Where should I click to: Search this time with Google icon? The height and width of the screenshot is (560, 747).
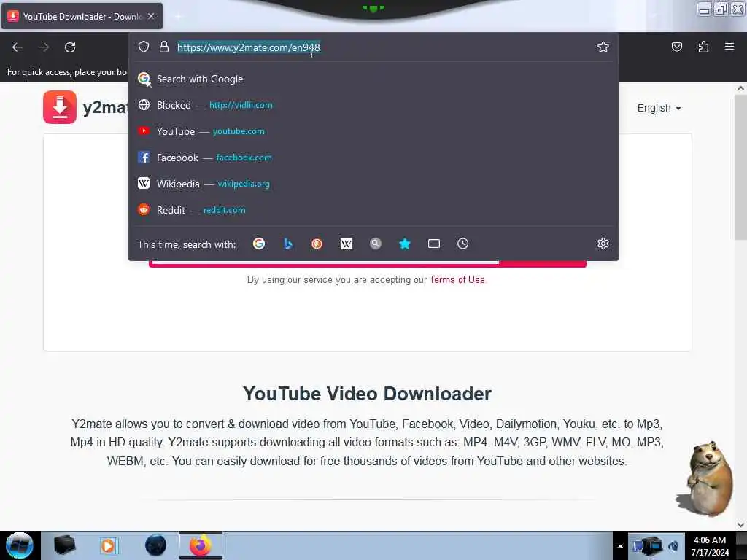click(259, 244)
